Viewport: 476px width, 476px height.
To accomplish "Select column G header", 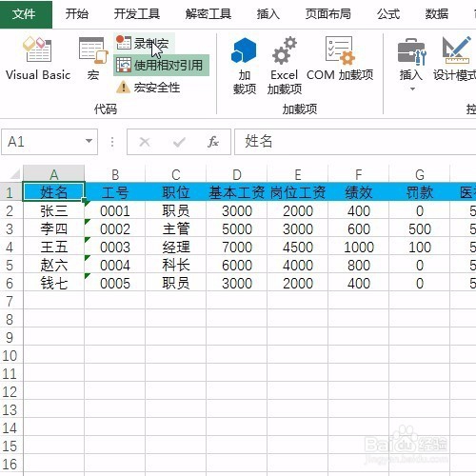I will coord(420,174).
